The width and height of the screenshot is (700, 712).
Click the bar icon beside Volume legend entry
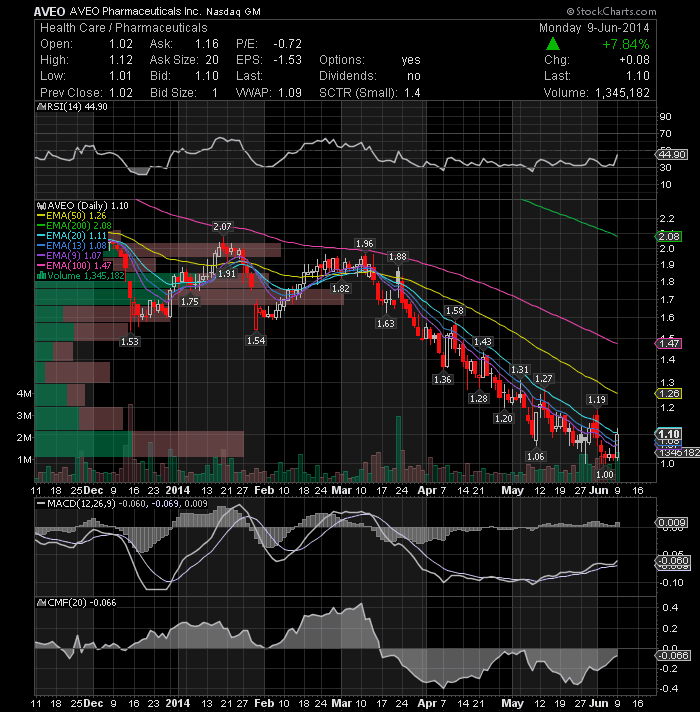(x=41, y=276)
